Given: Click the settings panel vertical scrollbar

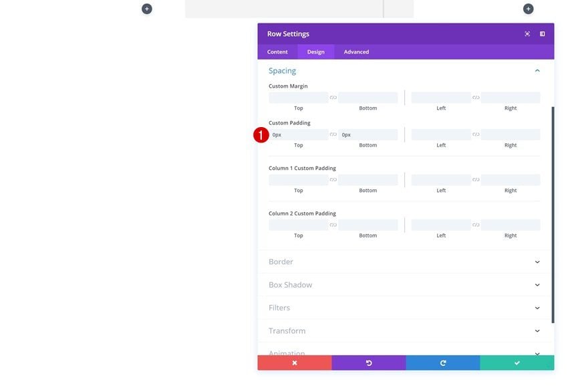Looking at the screenshot, I should [553, 215].
